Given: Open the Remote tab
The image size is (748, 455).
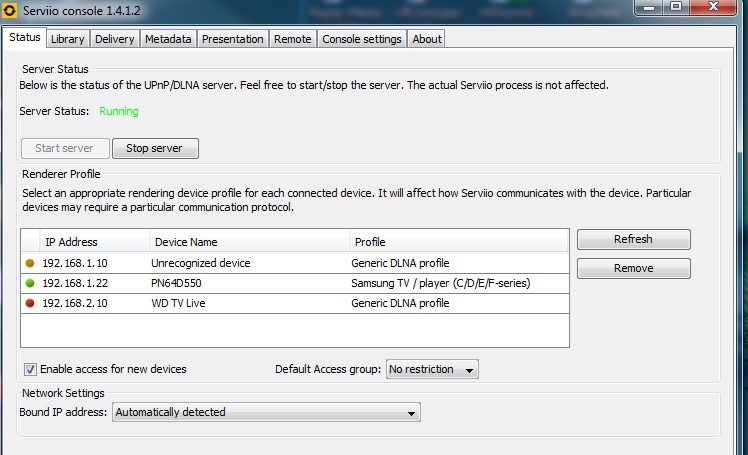Looking at the screenshot, I should (x=292, y=39).
